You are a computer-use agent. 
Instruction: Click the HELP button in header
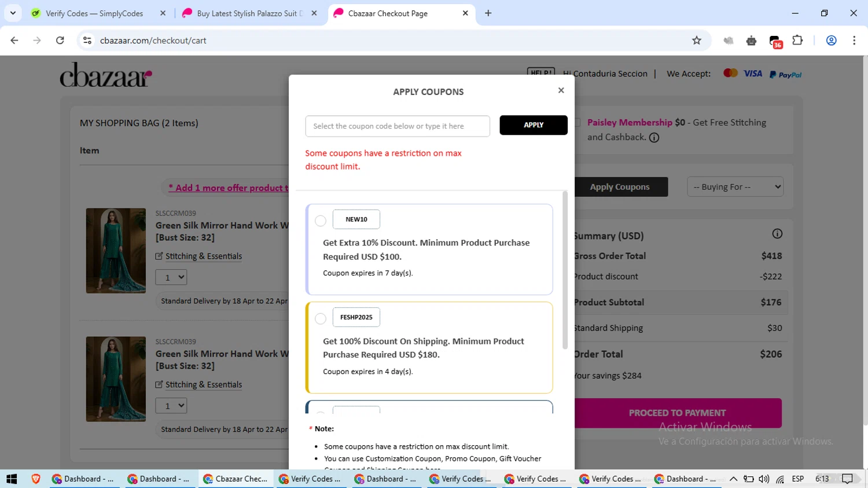tap(541, 72)
